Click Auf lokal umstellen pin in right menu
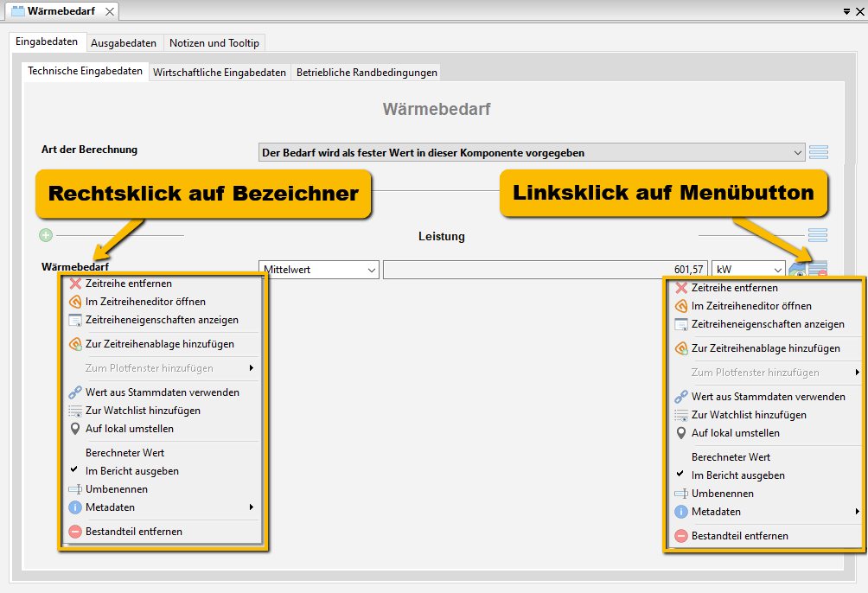Viewport: 868px width, 593px height. (x=681, y=433)
